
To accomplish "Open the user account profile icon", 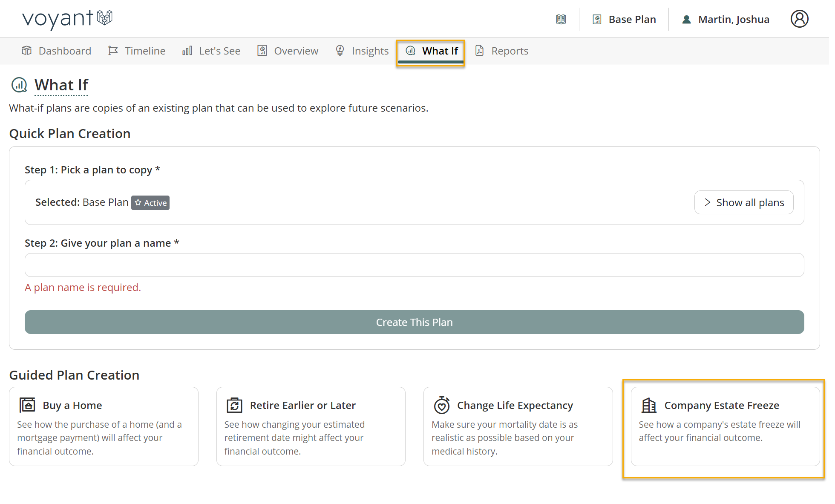I will [799, 19].
